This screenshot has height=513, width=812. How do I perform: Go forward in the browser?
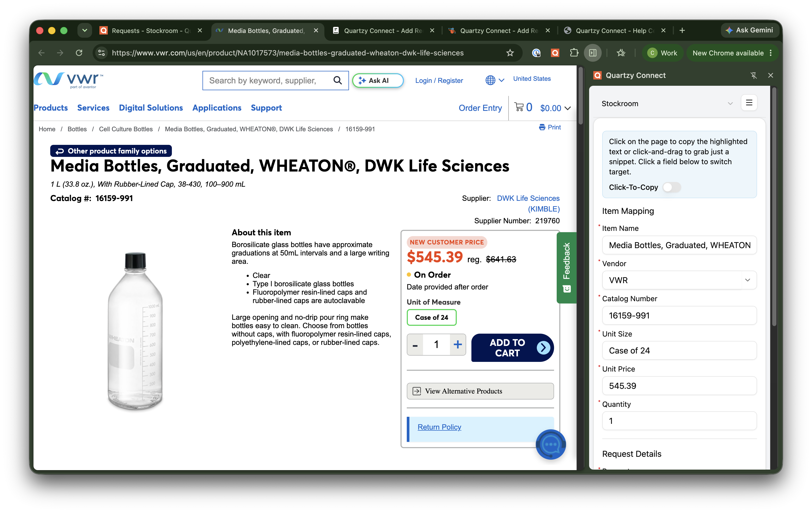pyautogui.click(x=60, y=53)
